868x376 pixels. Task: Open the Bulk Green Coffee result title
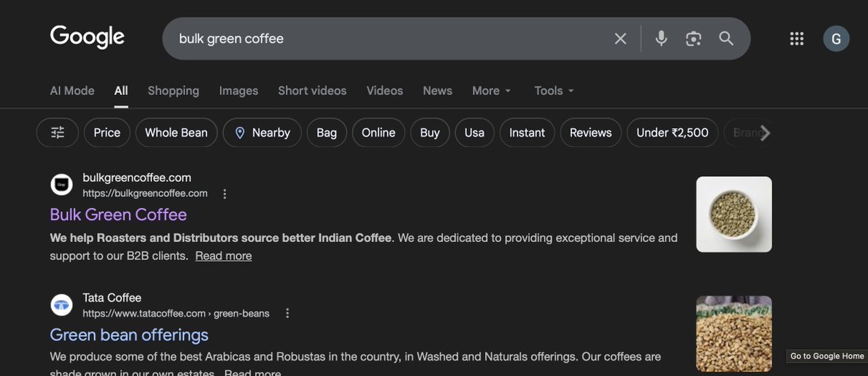pos(119,214)
